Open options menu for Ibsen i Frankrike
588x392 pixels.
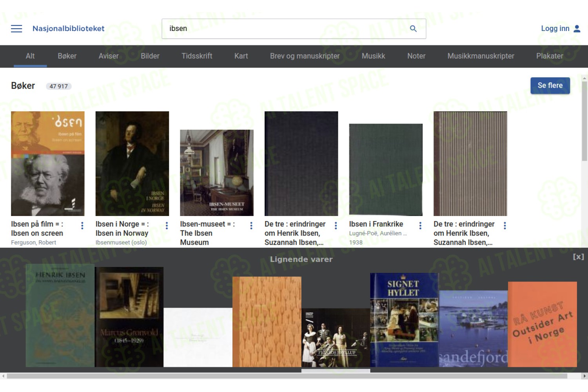click(x=420, y=225)
